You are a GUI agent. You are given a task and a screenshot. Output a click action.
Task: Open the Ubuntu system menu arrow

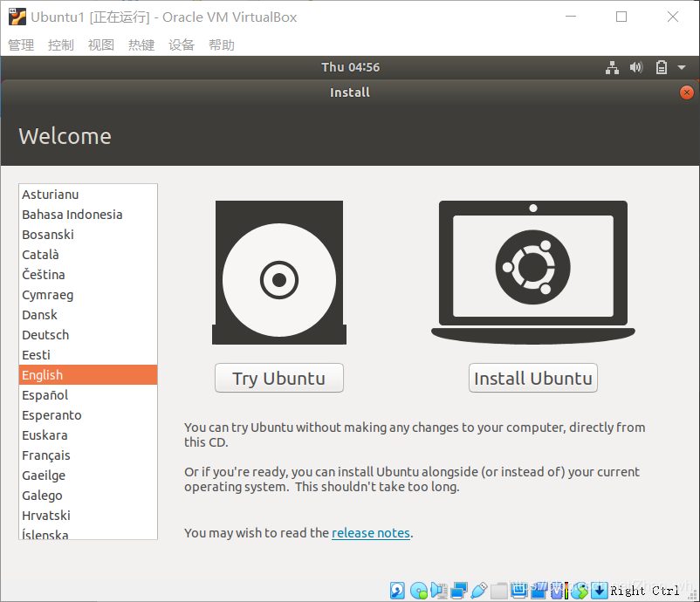(x=682, y=68)
